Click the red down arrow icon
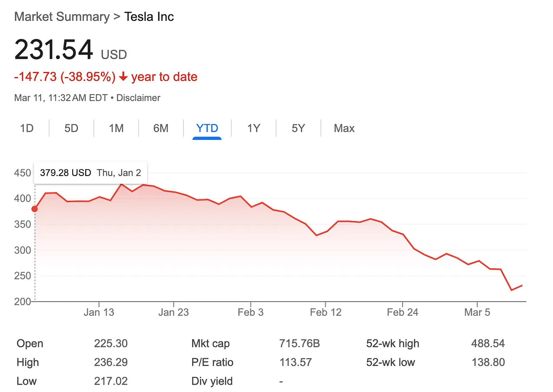This screenshot has height=392, width=553. click(123, 77)
